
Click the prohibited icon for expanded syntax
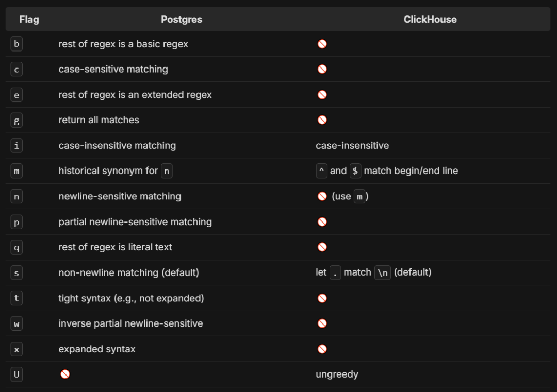click(322, 349)
